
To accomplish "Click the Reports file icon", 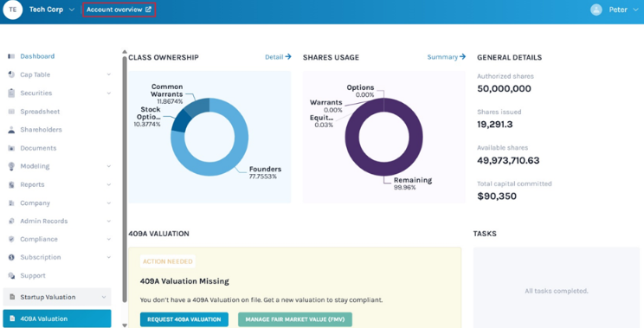I will [11, 184].
